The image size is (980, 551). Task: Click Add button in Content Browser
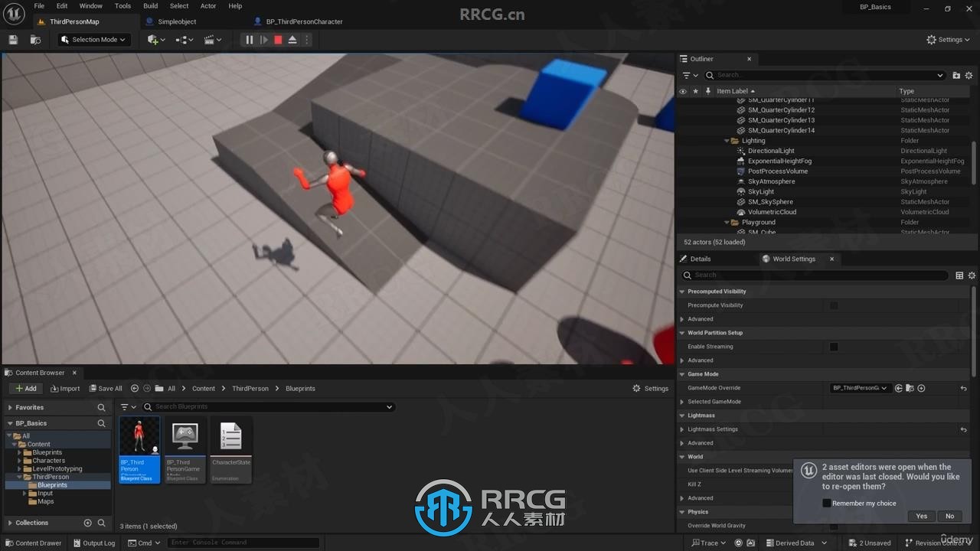[26, 388]
